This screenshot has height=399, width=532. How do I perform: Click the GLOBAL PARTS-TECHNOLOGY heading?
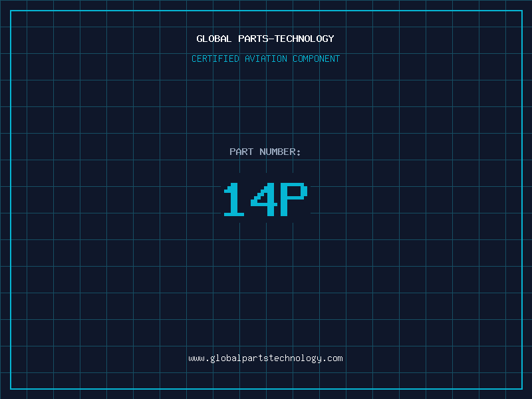(265, 39)
